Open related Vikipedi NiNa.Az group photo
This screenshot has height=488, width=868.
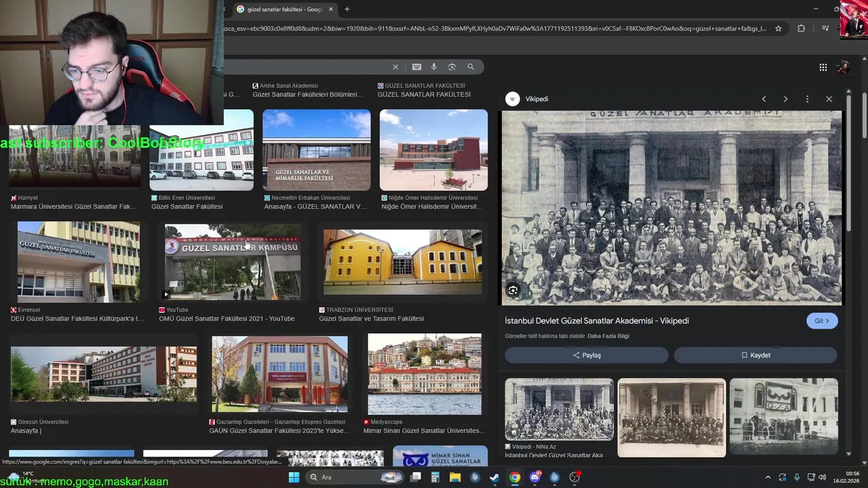[559, 409]
